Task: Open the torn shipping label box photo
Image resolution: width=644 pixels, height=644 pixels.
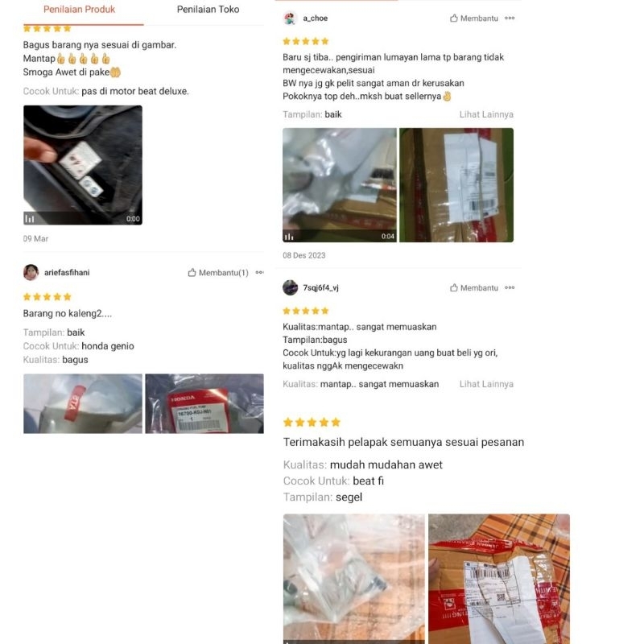Action: pyautogui.click(x=499, y=579)
